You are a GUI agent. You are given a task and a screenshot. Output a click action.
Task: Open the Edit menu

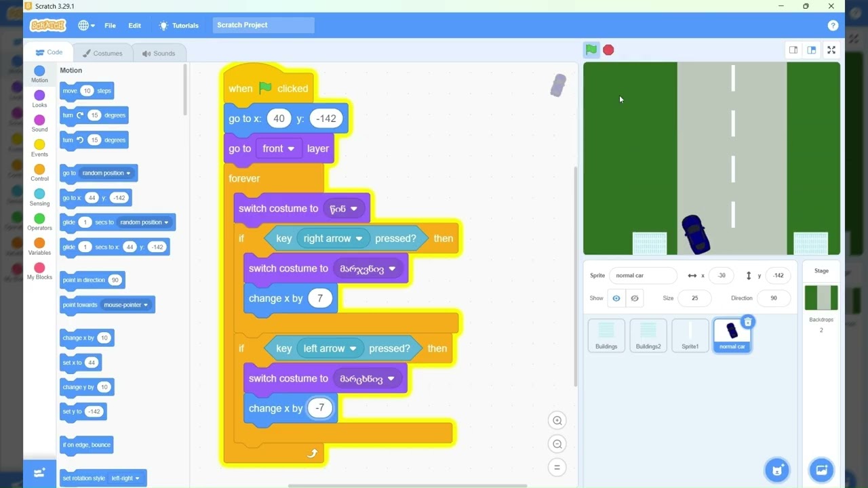[135, 25]
